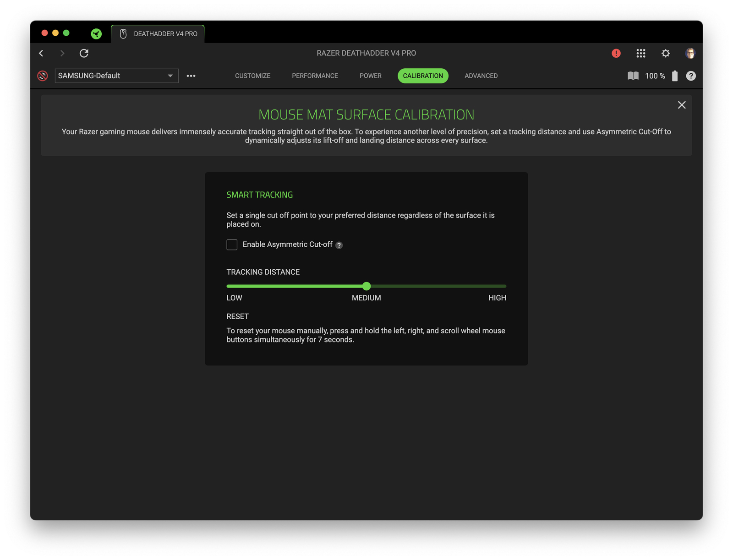733x560 pixels.
Task: Go back with the left arrow
Action: click(x=41, y=53)
